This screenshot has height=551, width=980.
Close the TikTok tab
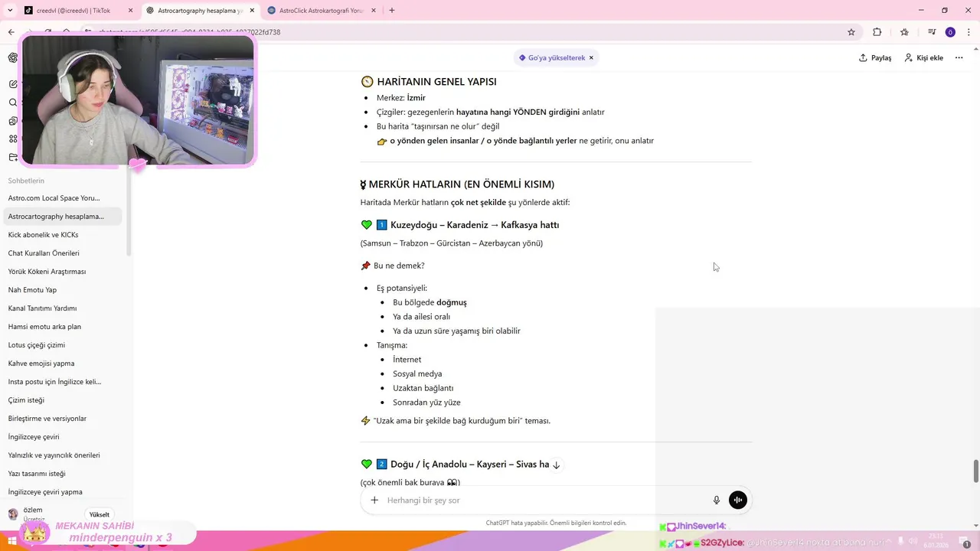click(x=131, y=11)
